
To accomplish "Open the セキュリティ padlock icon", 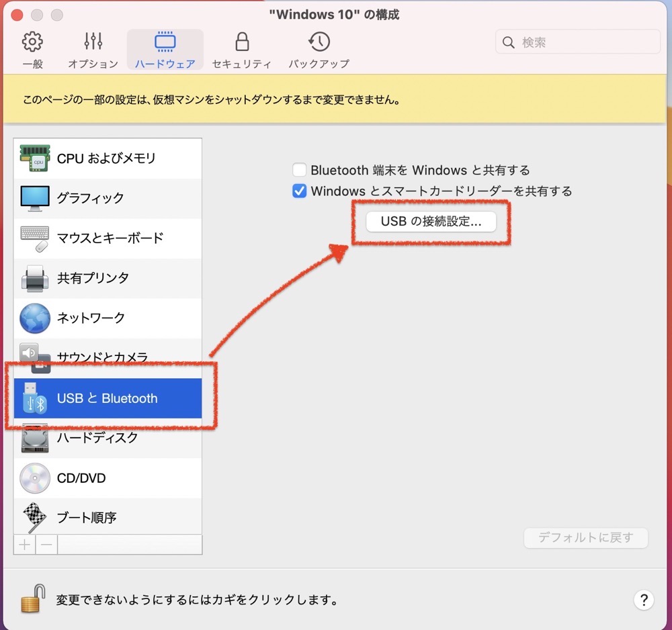I will [242, 42].
